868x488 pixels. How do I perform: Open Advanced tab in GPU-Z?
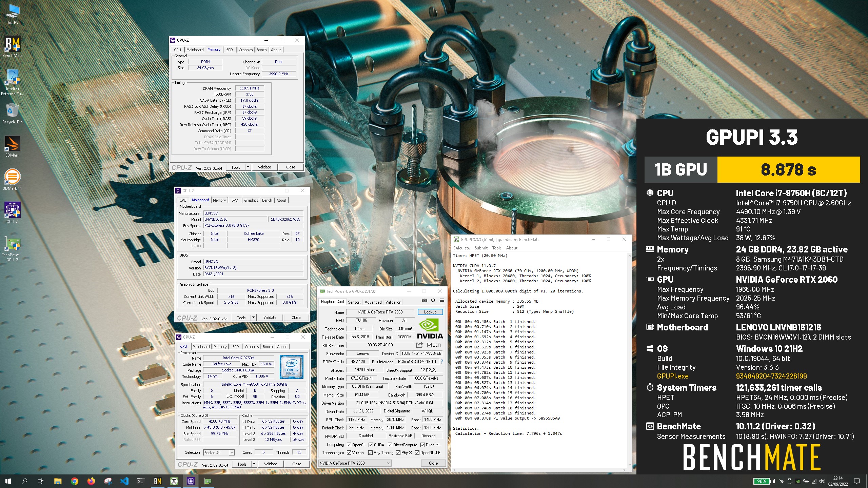373,302
